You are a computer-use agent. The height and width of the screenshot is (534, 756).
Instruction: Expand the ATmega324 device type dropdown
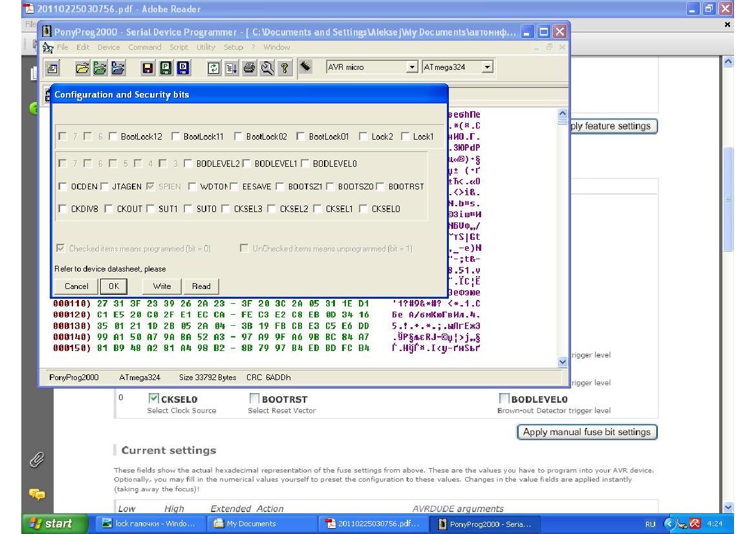pyautogui.click(x=487, y=67)
